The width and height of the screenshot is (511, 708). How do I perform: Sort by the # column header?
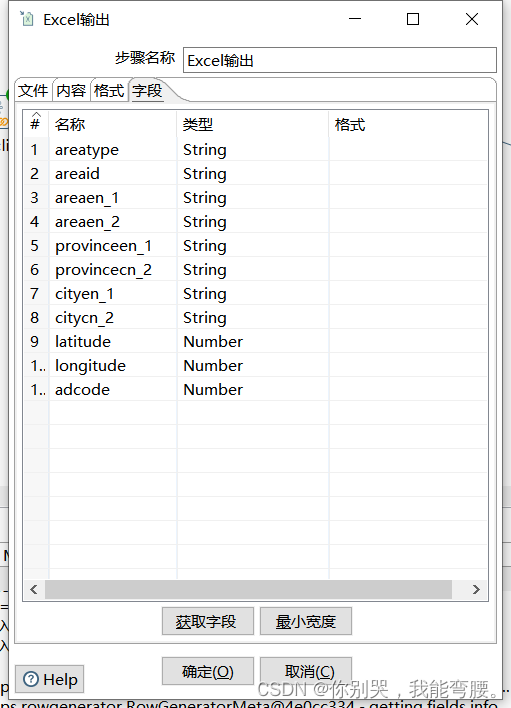36,124
